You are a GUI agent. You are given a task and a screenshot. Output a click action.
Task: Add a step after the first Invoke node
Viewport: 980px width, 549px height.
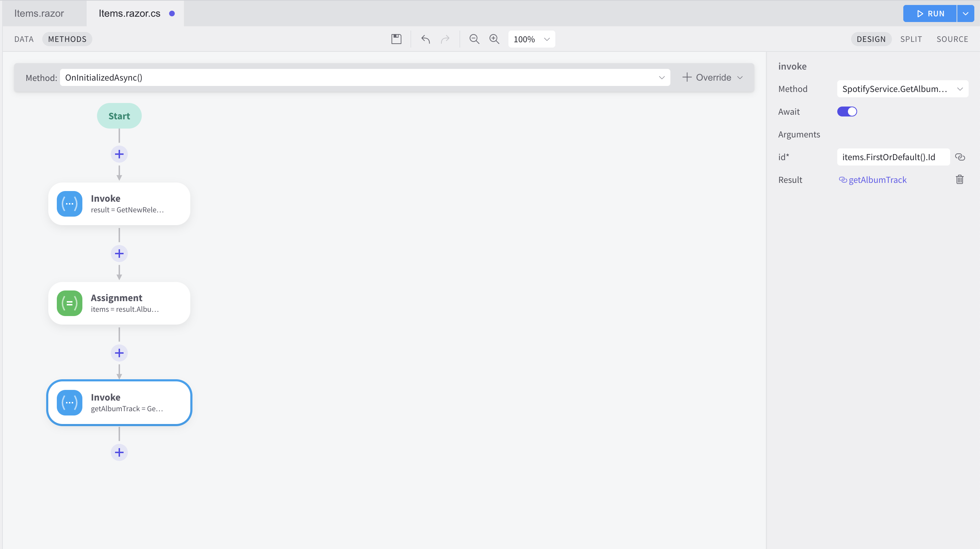(x=119, y=254)
